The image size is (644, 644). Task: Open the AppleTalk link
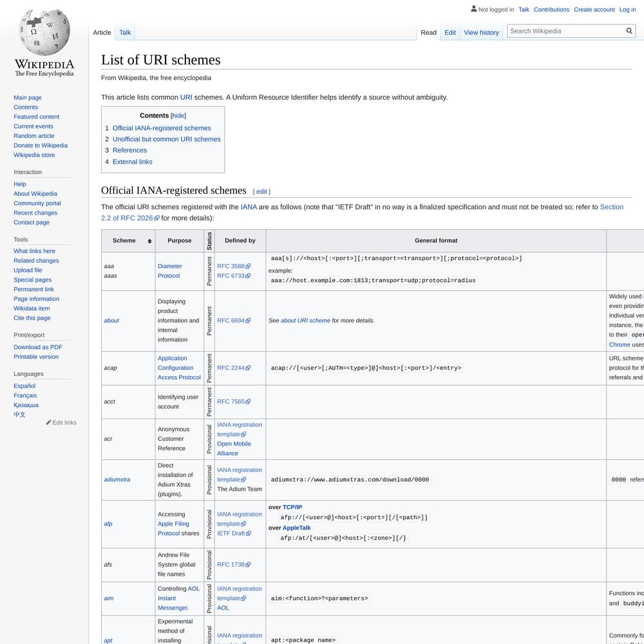[x=296, y=528]
